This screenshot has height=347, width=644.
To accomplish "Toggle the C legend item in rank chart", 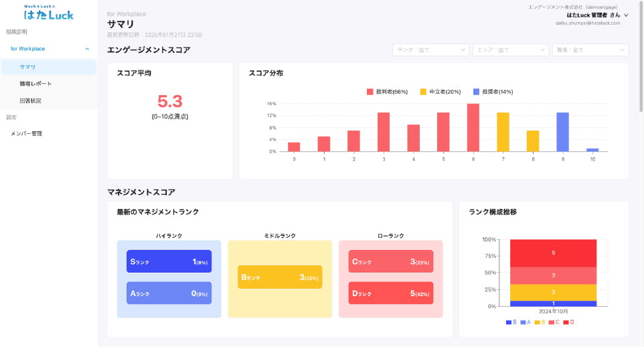I will click(x=554, y=322).
